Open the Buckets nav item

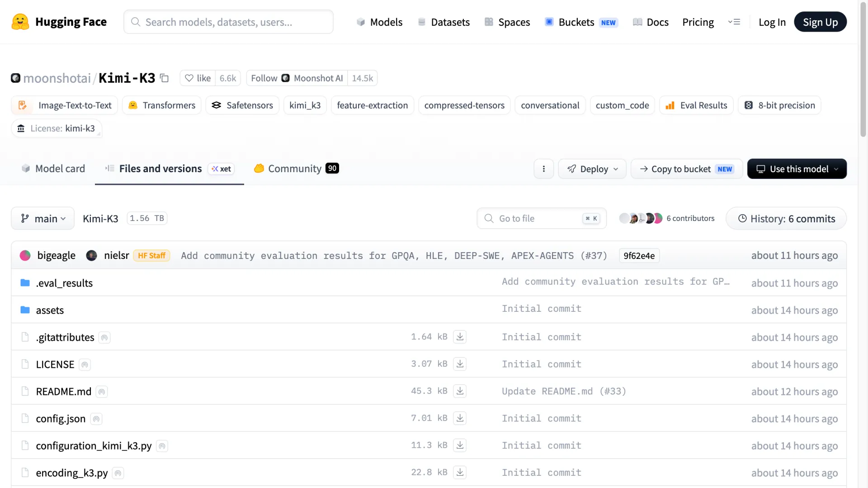(581, 22)
